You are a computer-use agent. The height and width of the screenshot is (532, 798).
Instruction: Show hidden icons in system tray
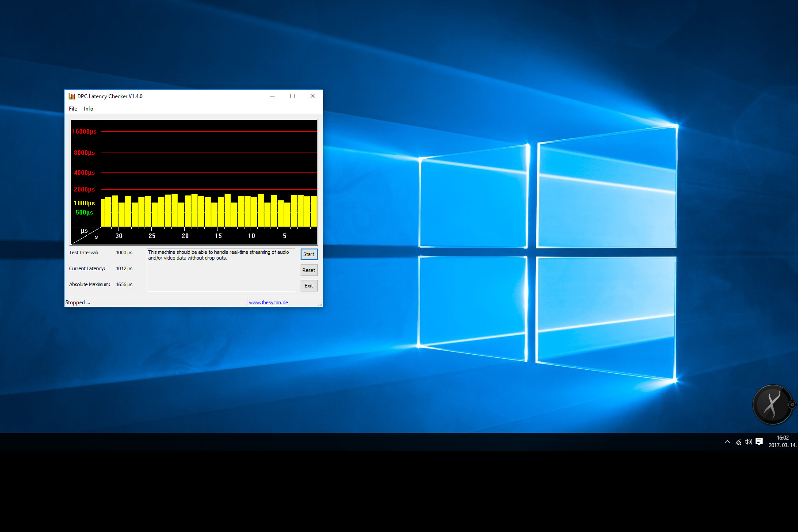pos(727,442)
